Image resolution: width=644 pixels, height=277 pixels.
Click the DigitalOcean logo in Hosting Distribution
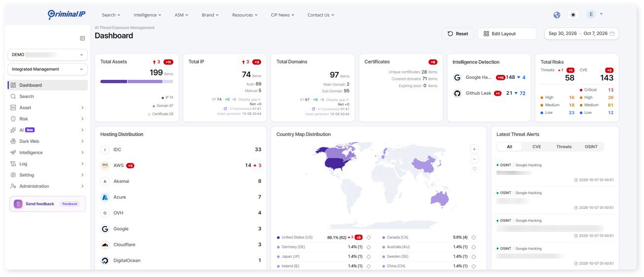(105, 261)
